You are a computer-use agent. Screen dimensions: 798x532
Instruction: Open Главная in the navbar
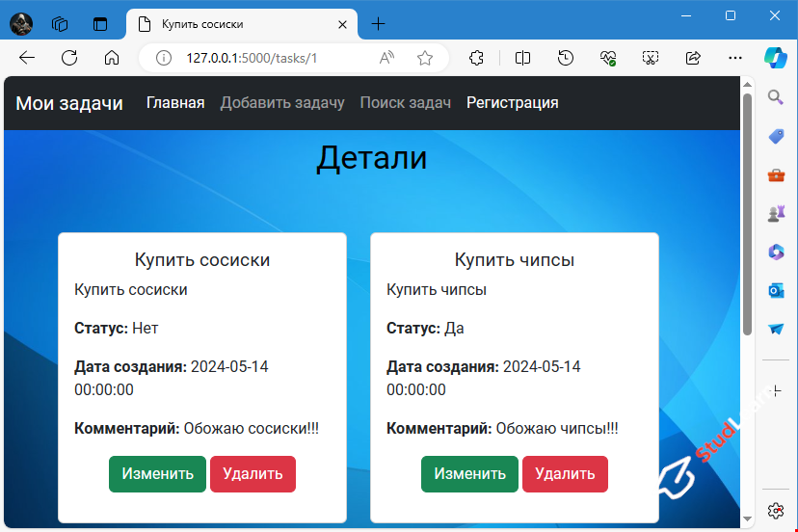click(x=175, y=103)
